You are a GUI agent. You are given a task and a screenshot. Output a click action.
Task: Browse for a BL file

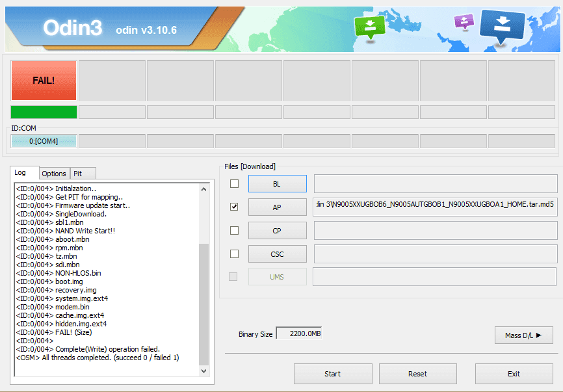tap(277, 184)
